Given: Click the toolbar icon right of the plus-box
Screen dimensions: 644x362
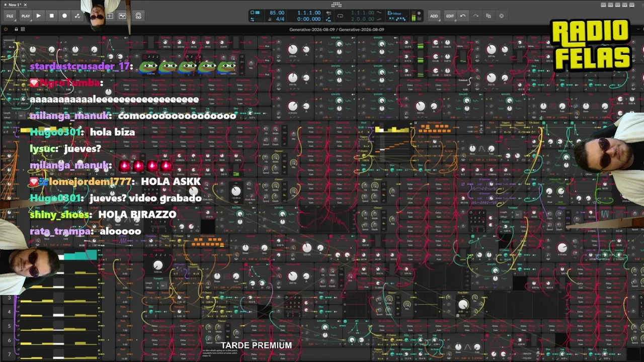Looking at the screenshot, I should tap(122, 16).
